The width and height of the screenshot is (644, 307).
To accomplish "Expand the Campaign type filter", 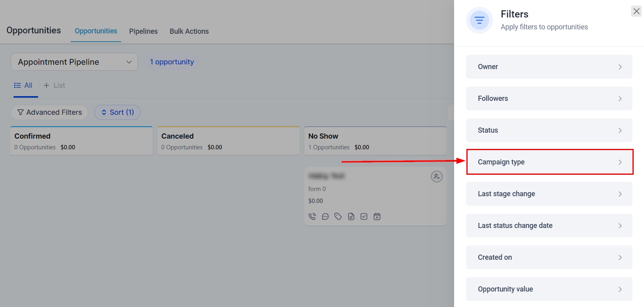I will click(x=549, y=162).
